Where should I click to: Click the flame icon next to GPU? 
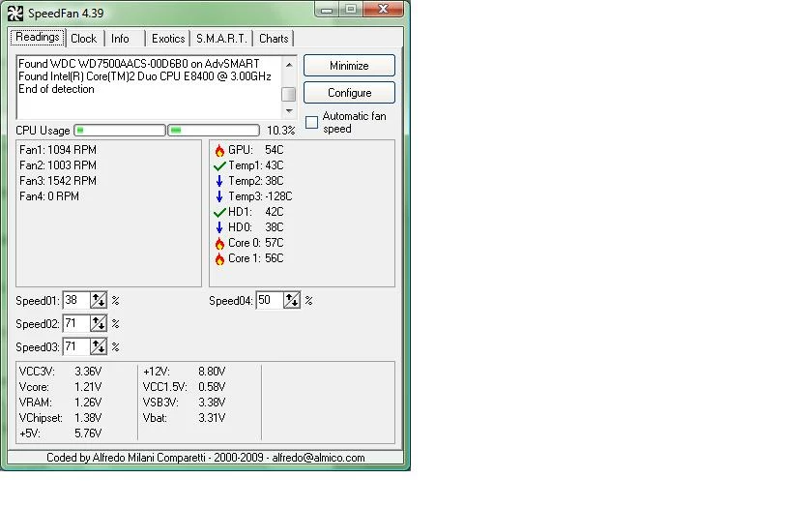[x=219, y=150]
